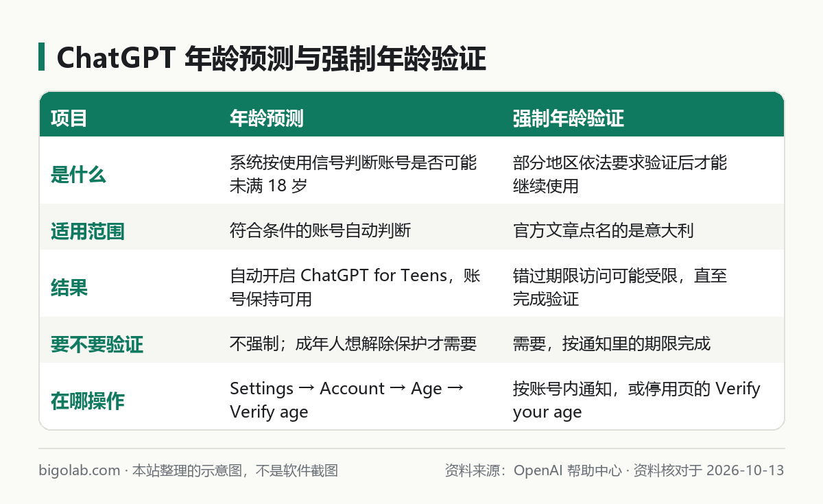Select the '项目' column header
Screen dimensions: 823x504
coord(69,119)
